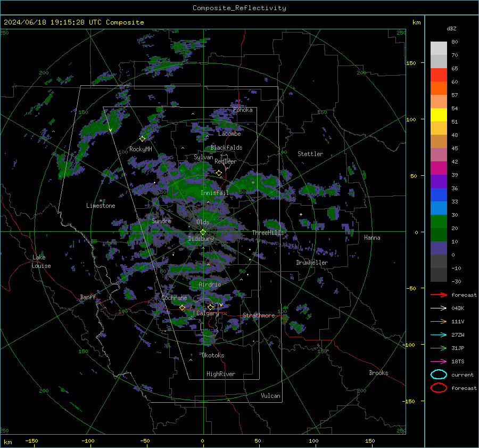The width and height of the screenshot is (479, 448).
Task: Click the Strathmore city label
Action: click(259, 315)
